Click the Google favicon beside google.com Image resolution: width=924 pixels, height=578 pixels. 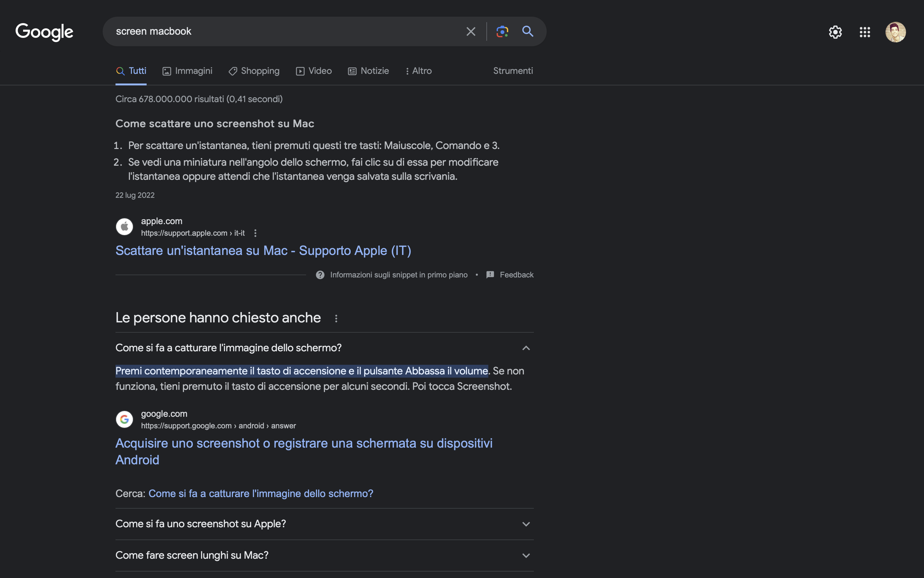[124, 419]
